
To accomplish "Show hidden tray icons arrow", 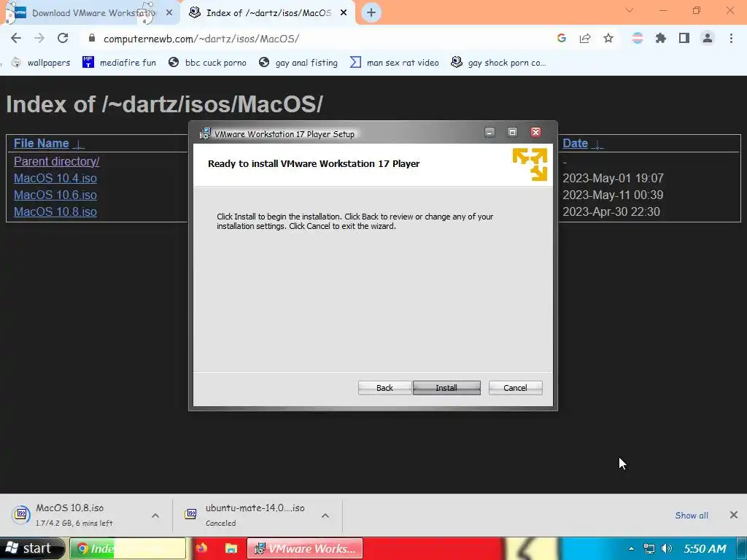I will [x=631, y=548].
